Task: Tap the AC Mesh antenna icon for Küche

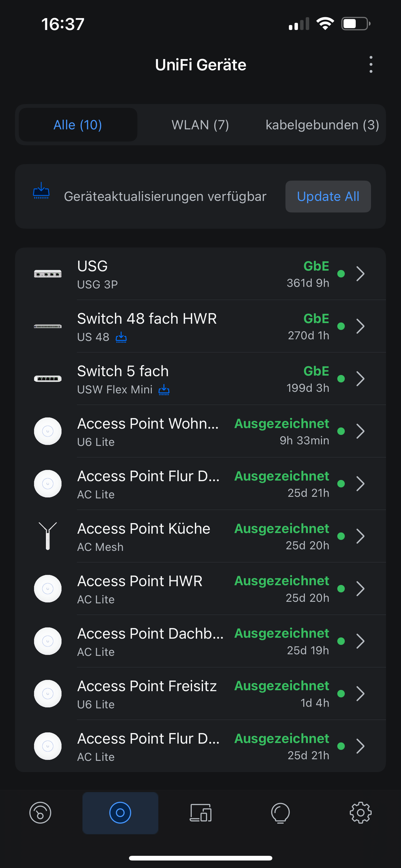Action: pos(48,536)
